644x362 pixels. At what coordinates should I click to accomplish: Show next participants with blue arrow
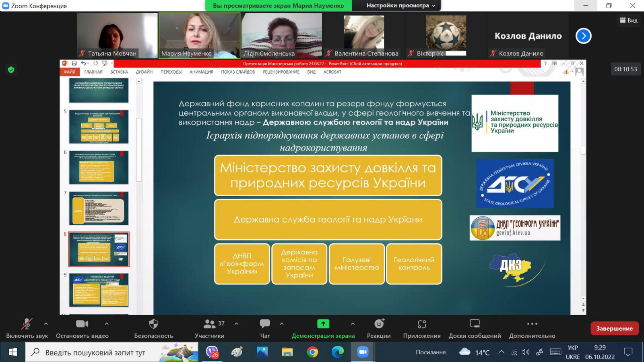[x=583, y=36]
